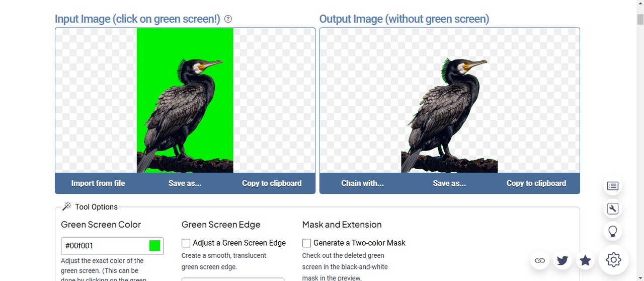Click Save as under the output image
The image size is (644, 281).
pos(449,183)
